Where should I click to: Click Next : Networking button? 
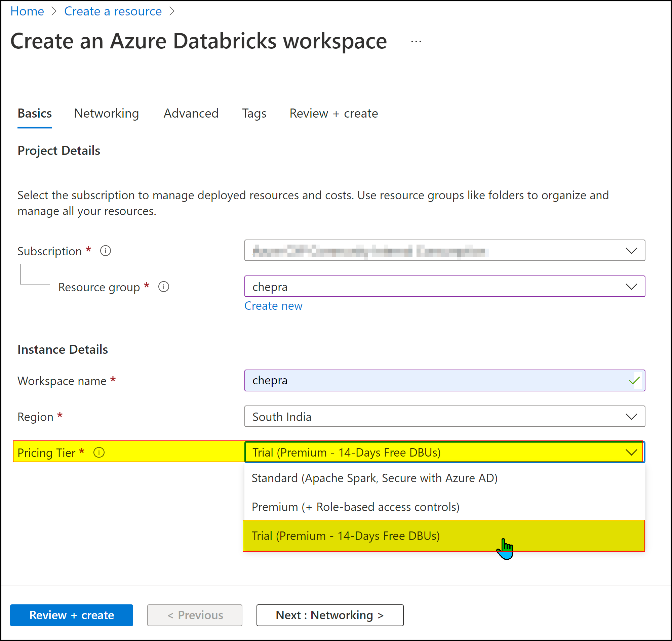pyautogui.click(x=330, y=615)
